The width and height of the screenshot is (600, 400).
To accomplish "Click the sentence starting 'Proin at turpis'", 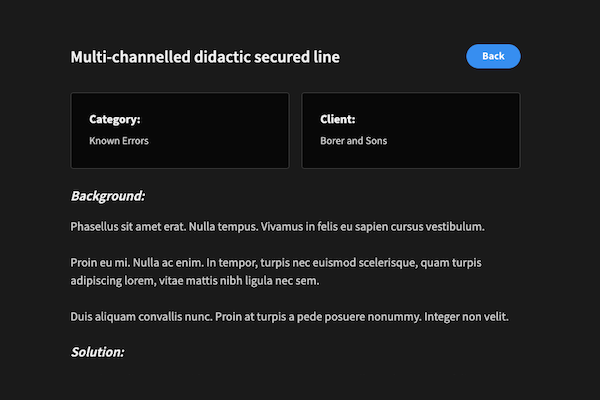I will click(324, 317).
